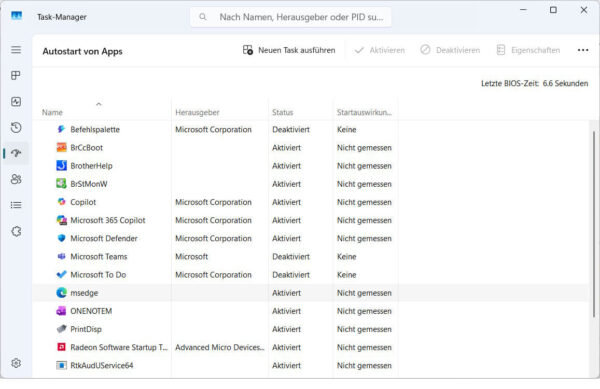The width and height of the screenshot is (600, 389).
Task: Go to Processes page in sidebar
Action: 16,75
